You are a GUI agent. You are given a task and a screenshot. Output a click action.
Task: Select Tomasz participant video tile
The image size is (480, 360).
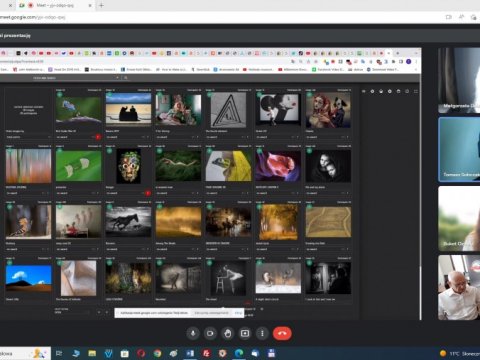(x=459, y=149)
